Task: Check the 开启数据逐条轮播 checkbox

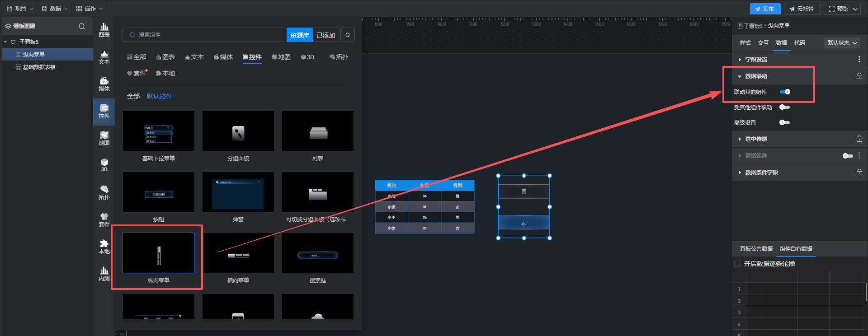Action: coord(737,264)
